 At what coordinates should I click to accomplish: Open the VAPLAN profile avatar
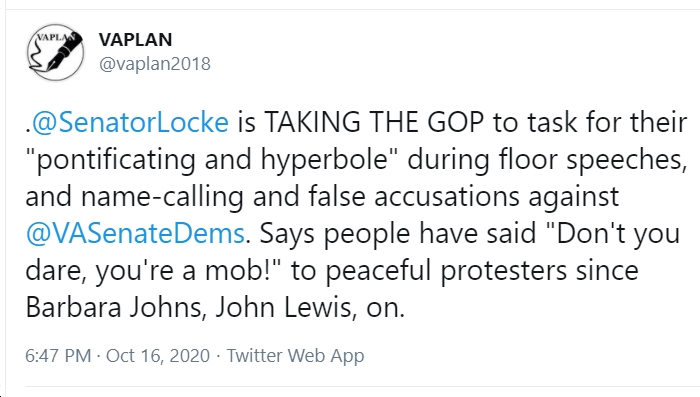click(x=55, y=52)
